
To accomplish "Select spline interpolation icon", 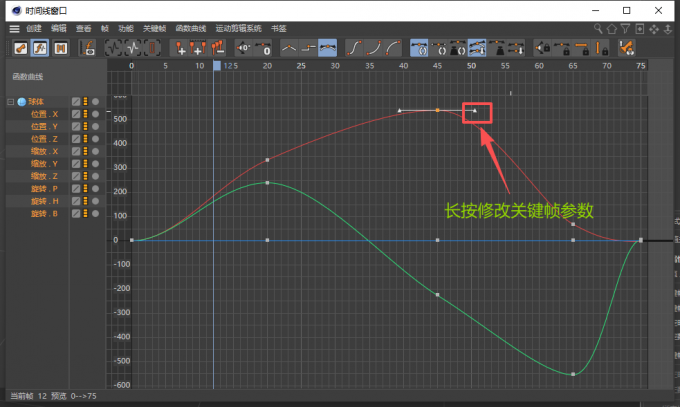I will [x=327, y=48].
